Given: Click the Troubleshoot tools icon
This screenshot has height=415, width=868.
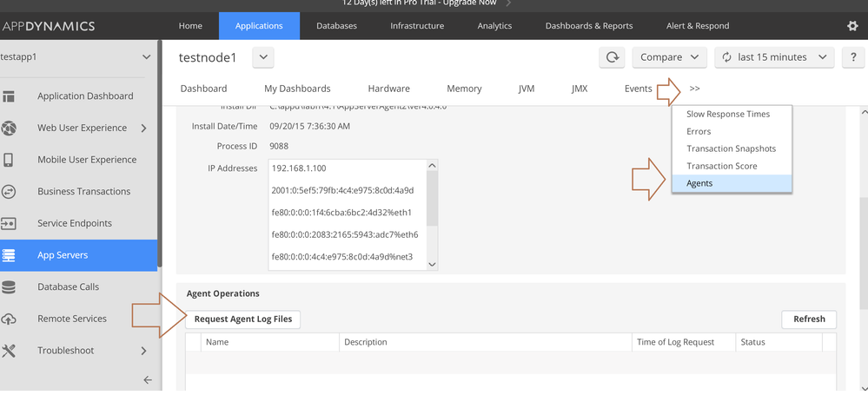Looking at the screenshot, I should coord(9,351).
